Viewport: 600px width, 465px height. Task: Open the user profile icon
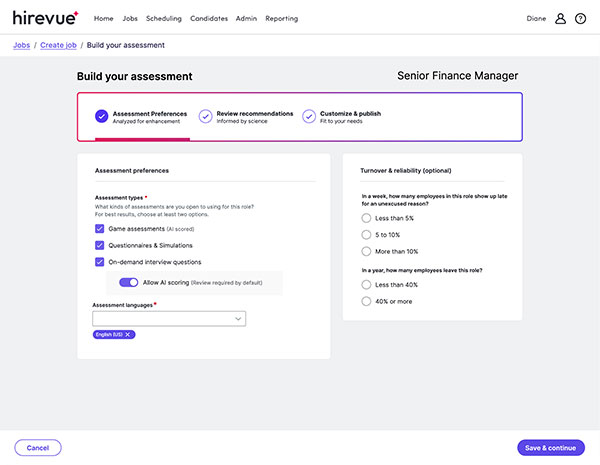pos(560,18)
